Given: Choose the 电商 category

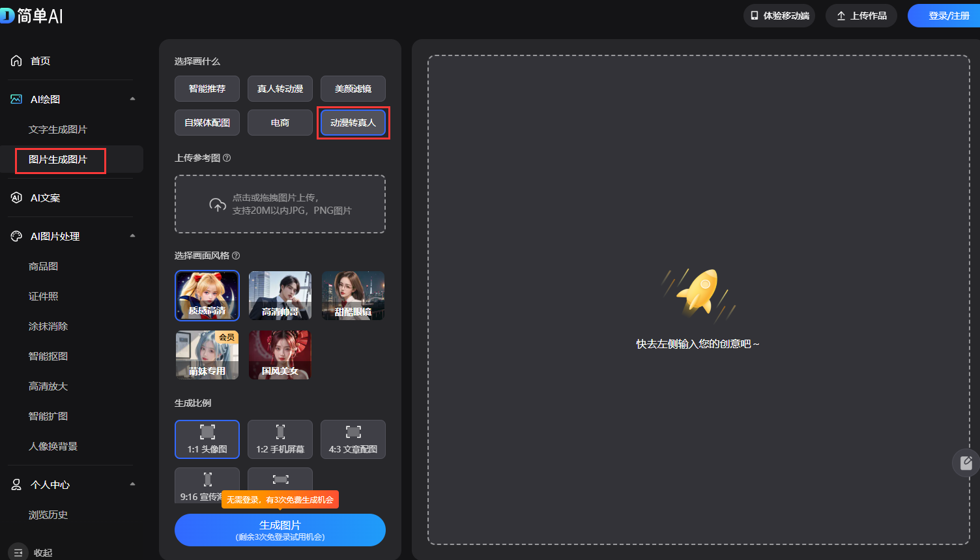Looking at the screenshot, I should tap(280, 123).
